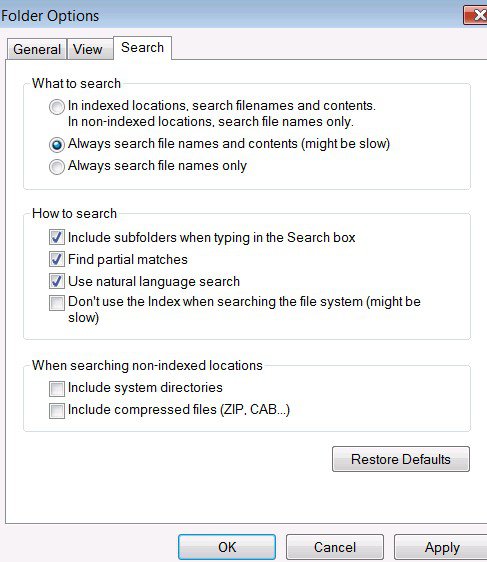Screen dimensions: 487x562
Task: Open the View tab
Action: tap(90, 49)
